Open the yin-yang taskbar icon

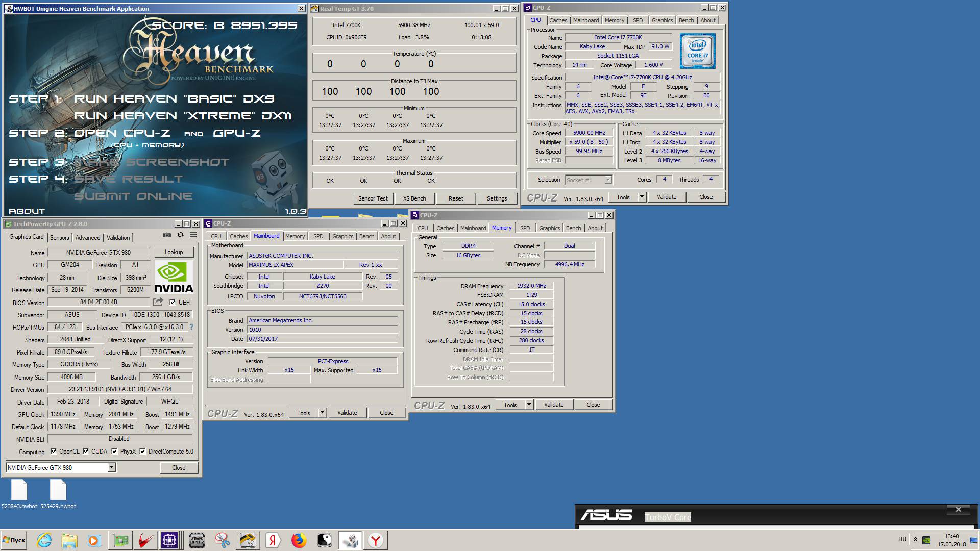[x=324, y=540]
